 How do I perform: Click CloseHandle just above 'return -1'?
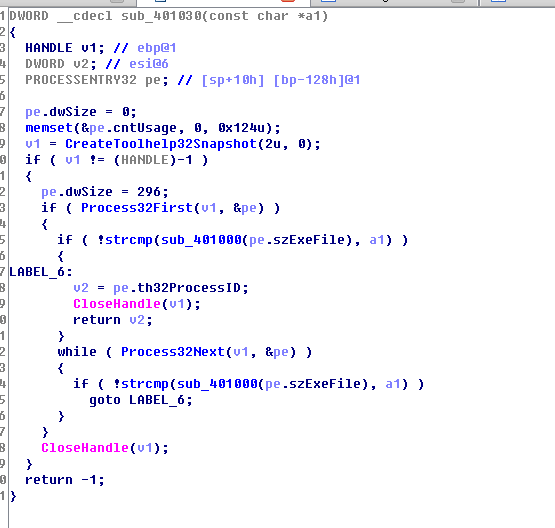tap(85, 448)
